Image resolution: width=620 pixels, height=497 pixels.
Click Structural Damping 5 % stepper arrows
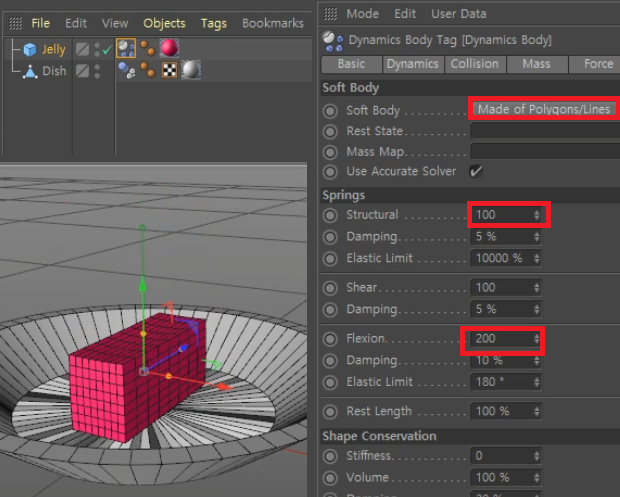coord(537,236)
